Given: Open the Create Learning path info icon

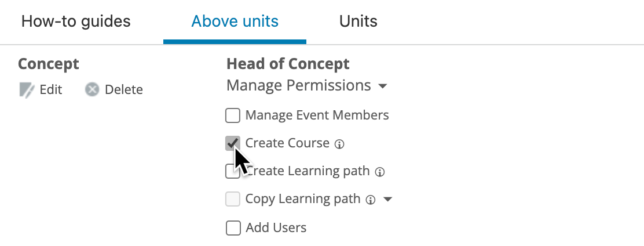Looking at the screenshot, I should pyautogui.click(x=380, y=172).
